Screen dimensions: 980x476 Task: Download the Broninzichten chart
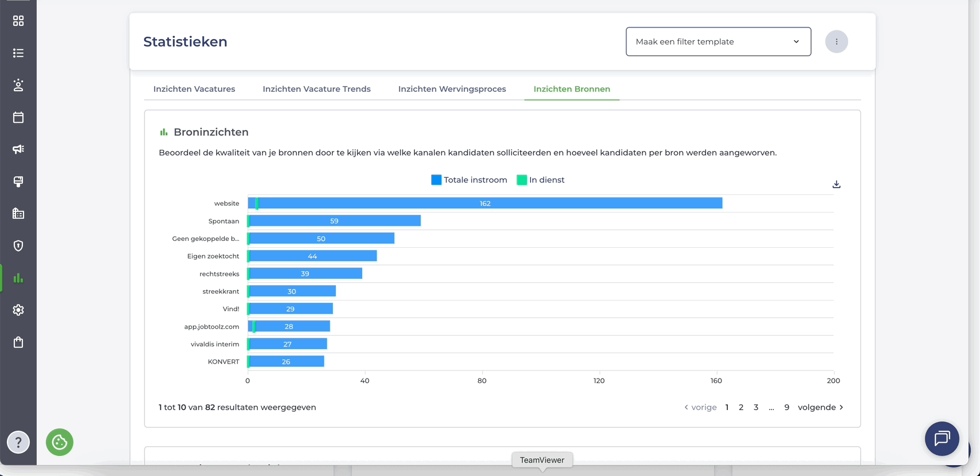point(836,184)
